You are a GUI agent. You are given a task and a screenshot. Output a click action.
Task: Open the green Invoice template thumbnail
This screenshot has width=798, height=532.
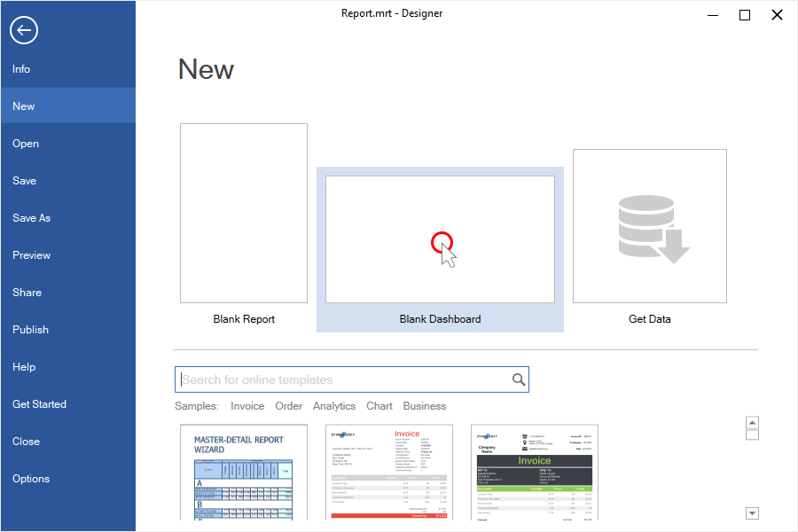535,472
